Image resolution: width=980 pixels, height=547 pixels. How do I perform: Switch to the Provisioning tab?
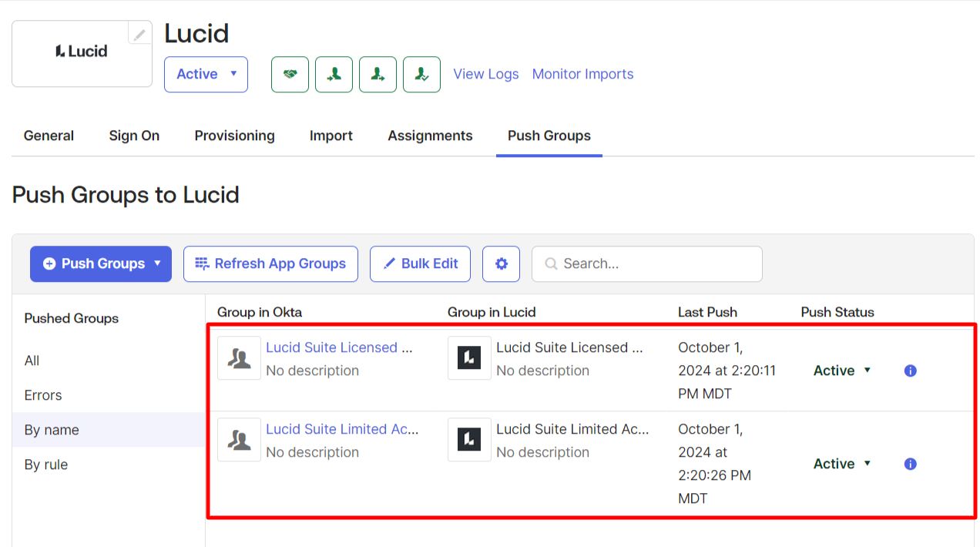[x=234, y=136]
